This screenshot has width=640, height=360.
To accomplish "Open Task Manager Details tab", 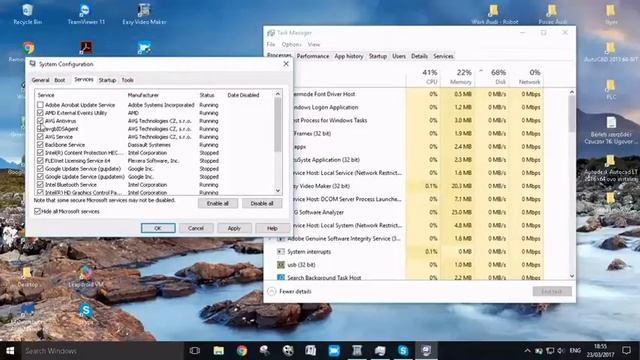I will 419,56.
